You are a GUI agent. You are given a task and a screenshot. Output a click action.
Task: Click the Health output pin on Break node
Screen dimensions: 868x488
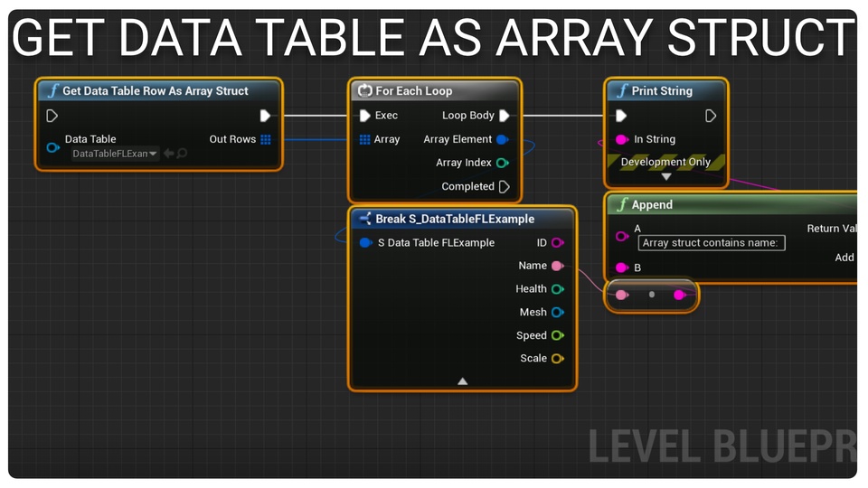(558, 289)
